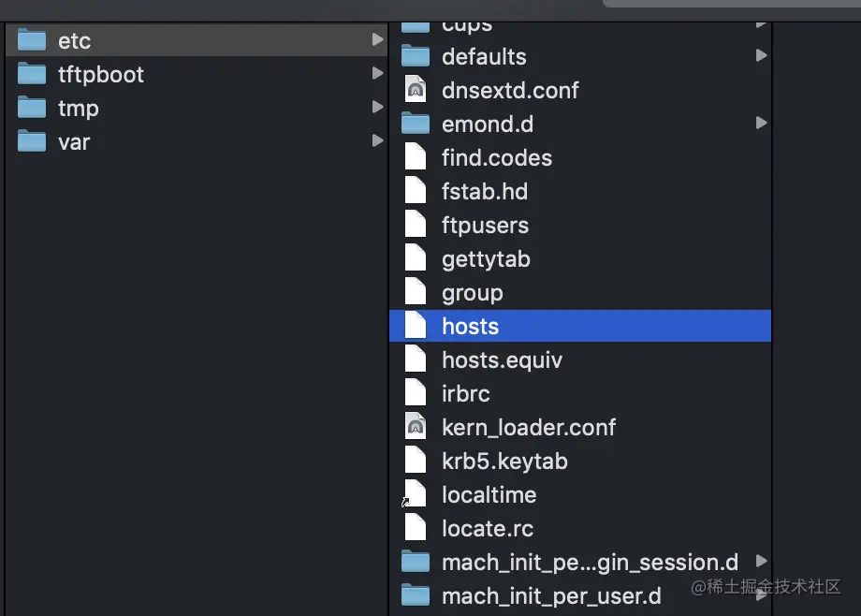Expand the tmp folder arrow
Viewport: 861px width, 616px height.
click(377, 107)
